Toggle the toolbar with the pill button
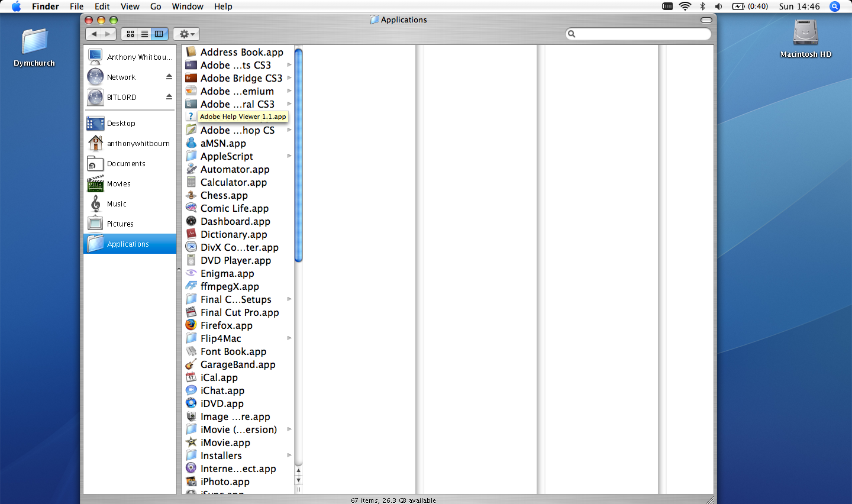This screenshot has width=852, height=504. pos(706,20)
